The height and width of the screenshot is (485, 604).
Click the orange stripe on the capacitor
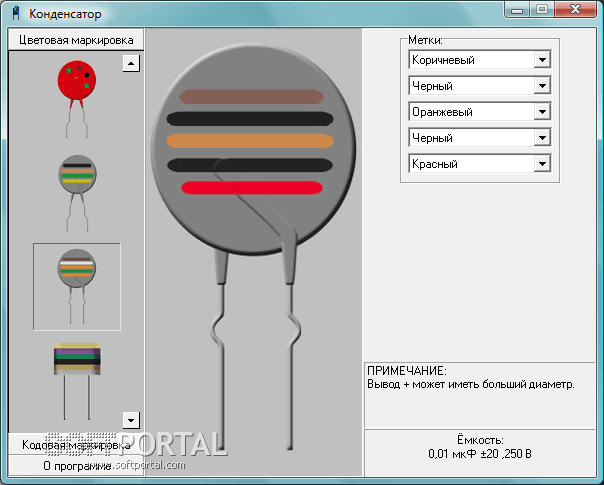tap(250, 141)
